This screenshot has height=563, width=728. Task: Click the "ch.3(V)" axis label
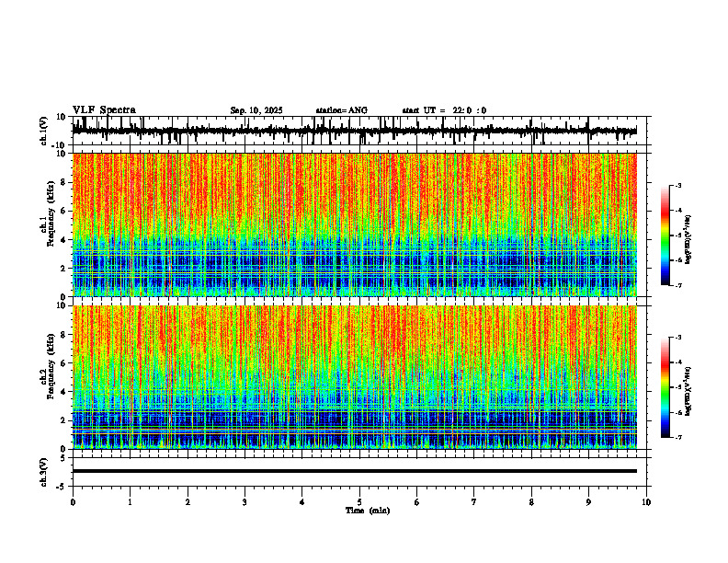[44, 472]
